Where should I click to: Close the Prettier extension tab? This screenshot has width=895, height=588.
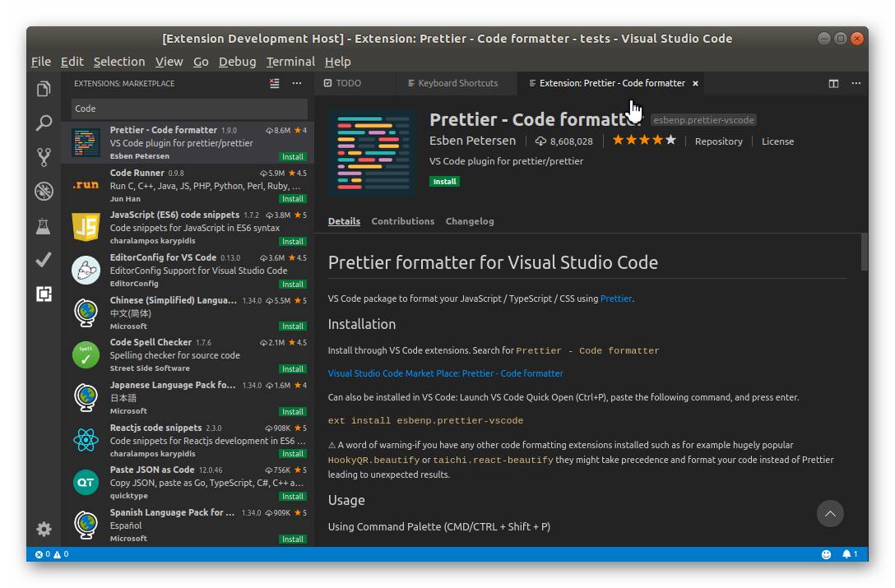coord(695,83)
